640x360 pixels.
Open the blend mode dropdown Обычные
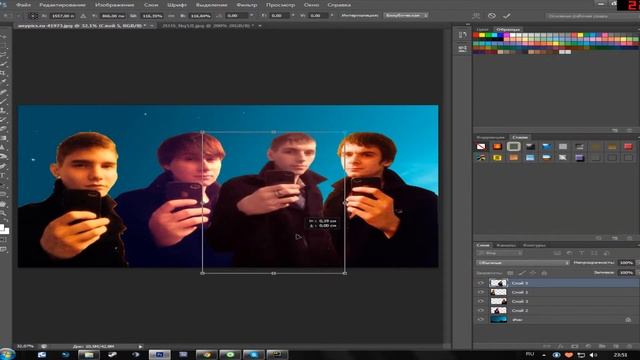(523, 263)
